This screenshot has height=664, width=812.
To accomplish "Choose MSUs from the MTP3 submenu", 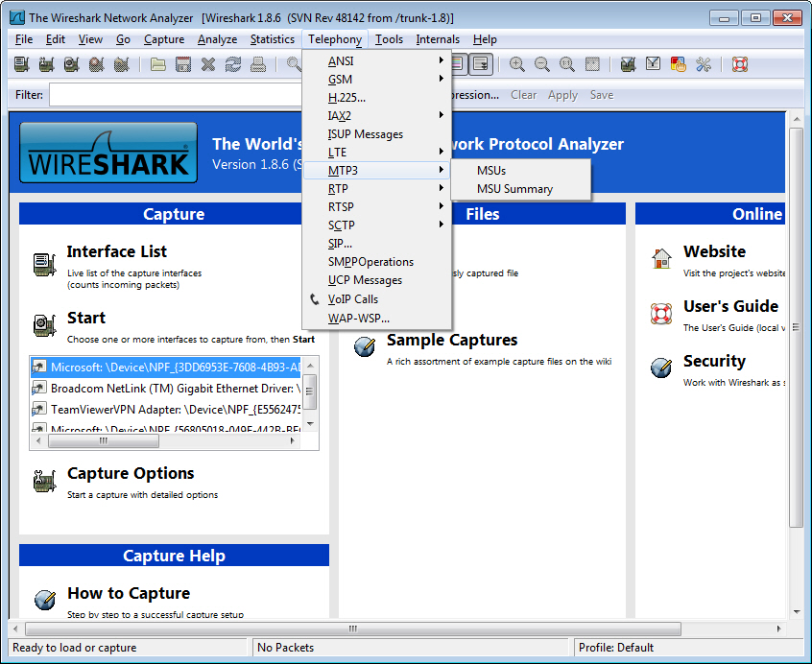I will click(x=520, y=170).
